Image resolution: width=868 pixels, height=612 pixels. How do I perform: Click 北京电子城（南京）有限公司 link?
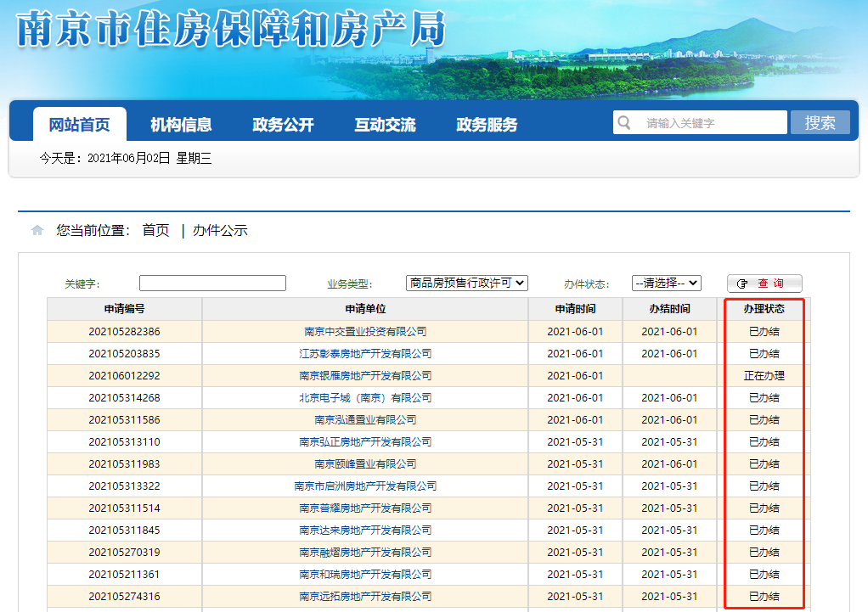(x=365, y=398)
